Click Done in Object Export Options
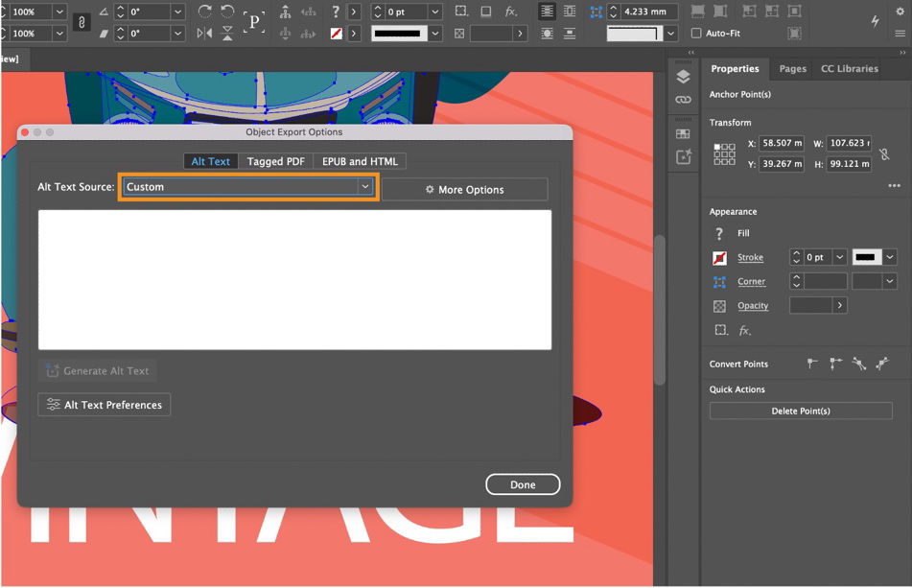Screen dimensions: 912x588 tap(523, 484)
